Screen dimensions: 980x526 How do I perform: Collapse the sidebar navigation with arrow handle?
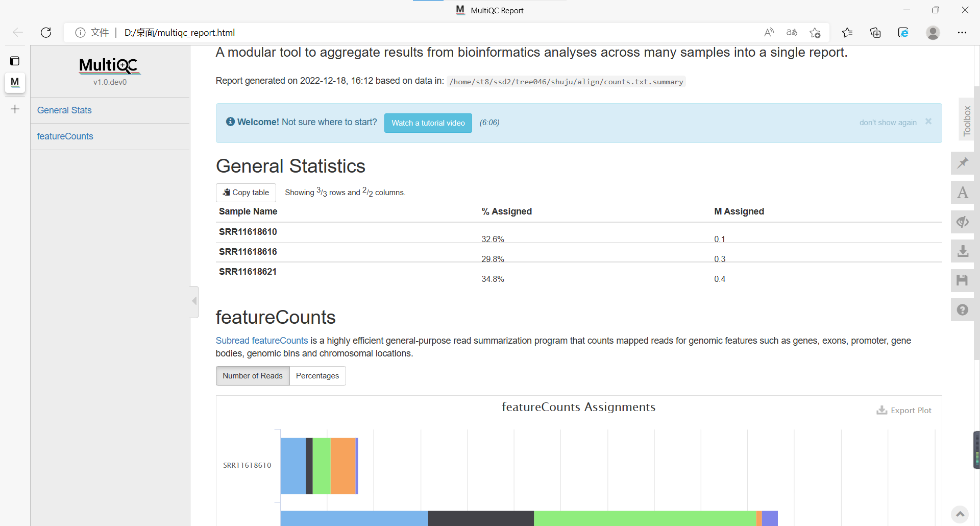pos(194,301)
